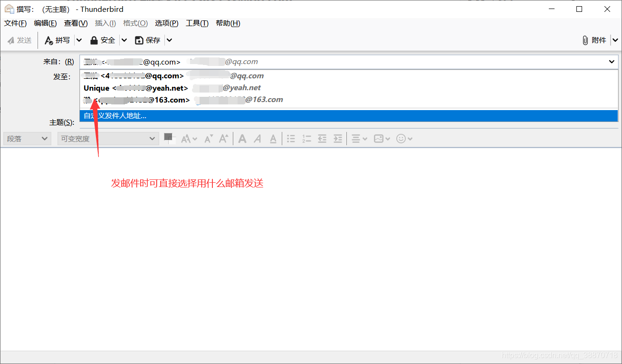Toggle italic text formatting
This screenshot has width=622, height=364.
(x=258, y=139)
